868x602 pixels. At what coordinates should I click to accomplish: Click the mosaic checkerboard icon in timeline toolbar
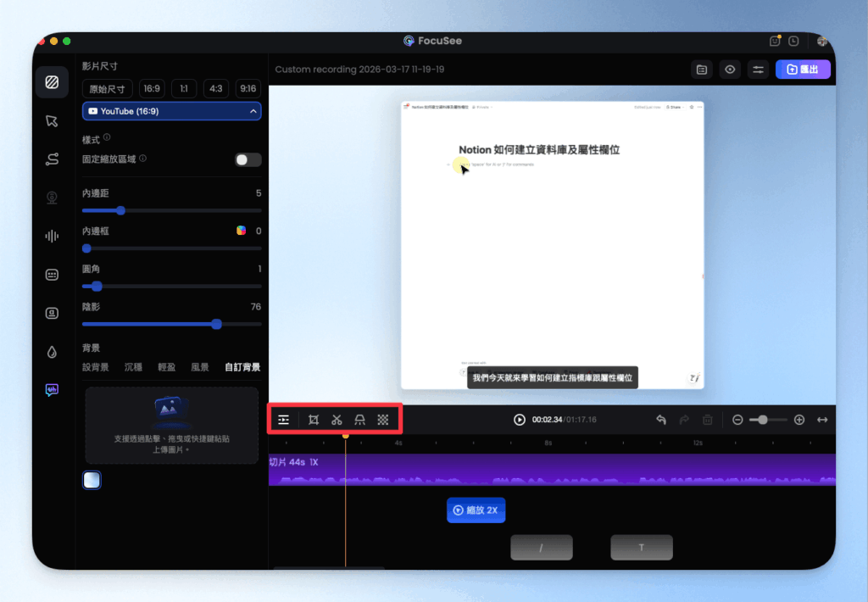tap(383, 420)
